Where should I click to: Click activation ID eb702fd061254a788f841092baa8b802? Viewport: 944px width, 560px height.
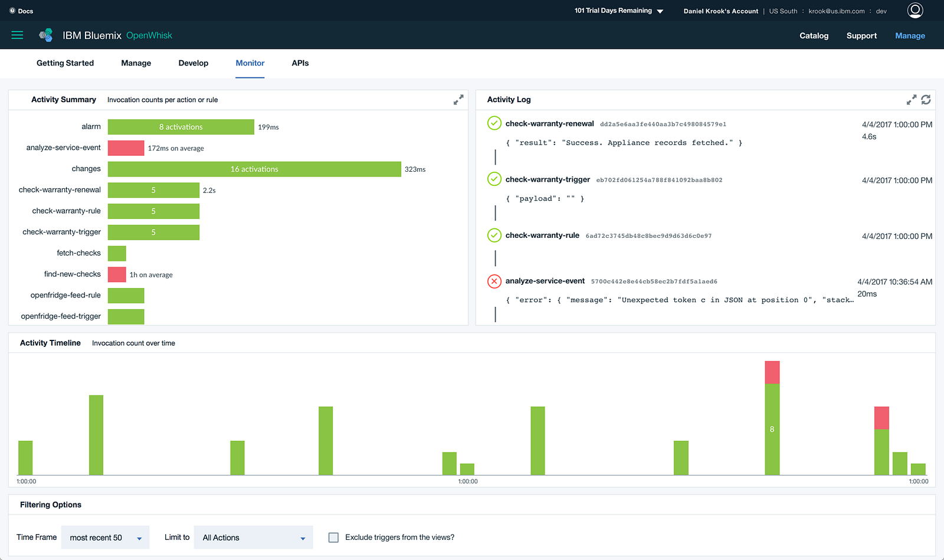click(659, 180)
